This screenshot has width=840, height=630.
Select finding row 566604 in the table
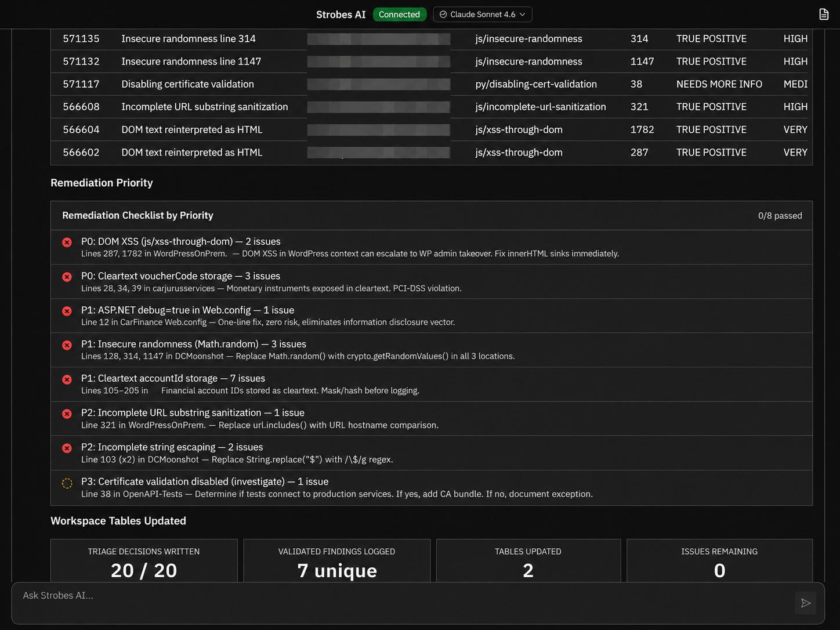[432, 129]
